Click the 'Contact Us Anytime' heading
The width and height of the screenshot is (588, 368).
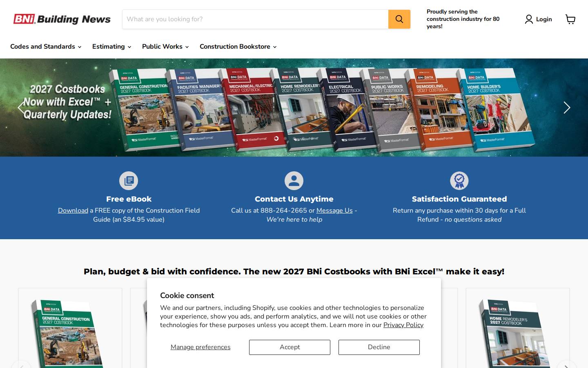tap(294, 199)
